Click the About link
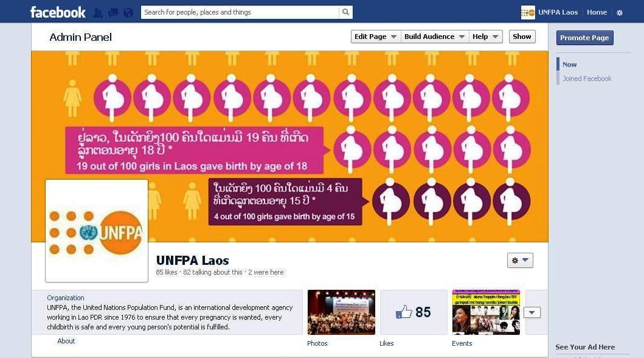Viewport: 644px width, 358px height. coord(66,341)
